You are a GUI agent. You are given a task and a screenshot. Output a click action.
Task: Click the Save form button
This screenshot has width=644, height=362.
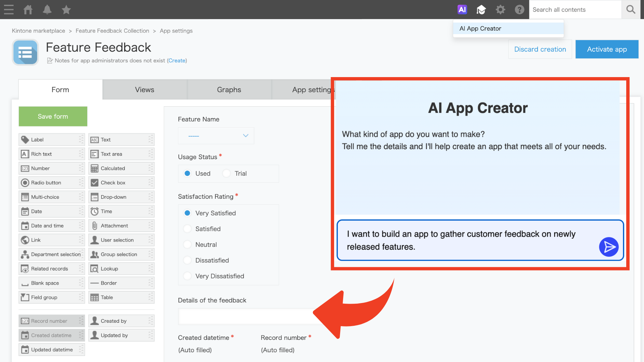[53, 116]
